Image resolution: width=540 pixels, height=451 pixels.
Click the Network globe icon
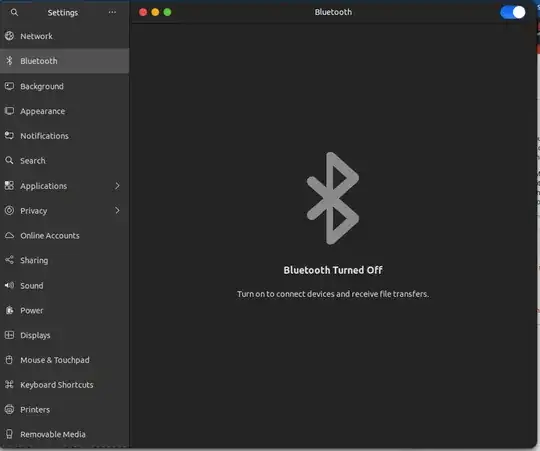[x=10, y=36]
